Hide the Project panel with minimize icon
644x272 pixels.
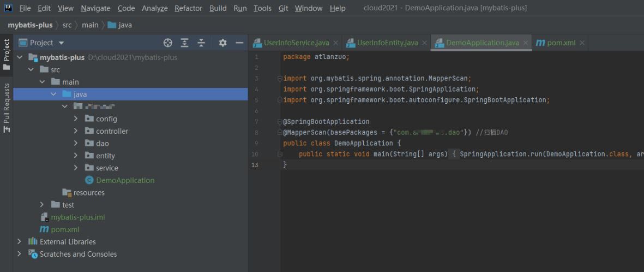click(239, 43)
